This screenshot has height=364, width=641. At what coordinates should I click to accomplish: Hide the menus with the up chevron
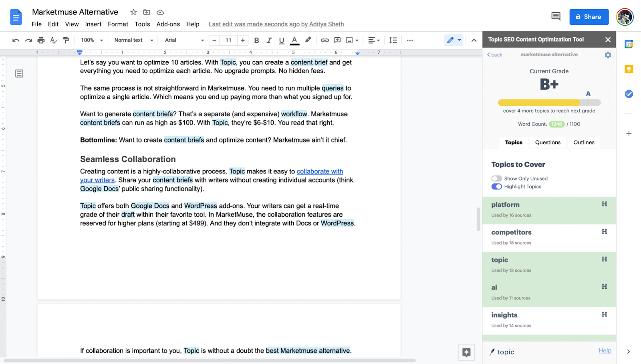pyautogui.click(x=474, y=40)
